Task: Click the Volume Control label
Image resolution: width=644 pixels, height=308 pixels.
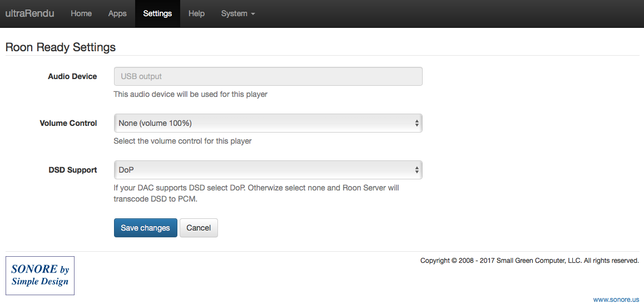Action: pyautogui.click(x=68, y=123)
